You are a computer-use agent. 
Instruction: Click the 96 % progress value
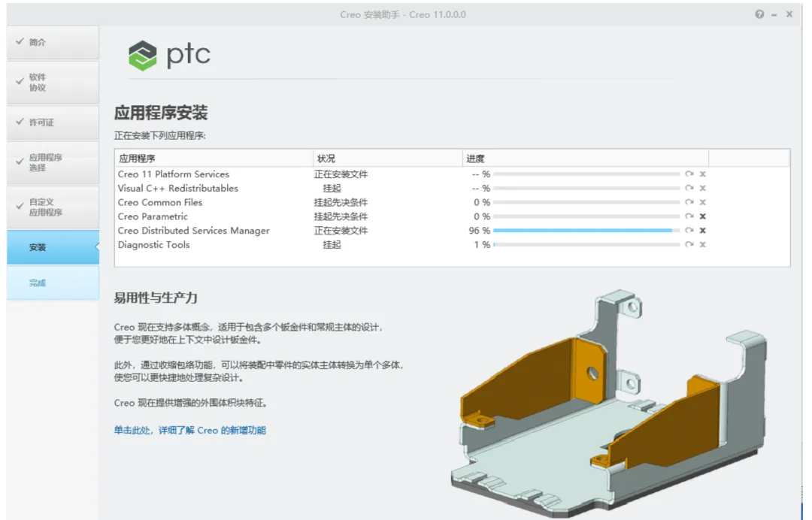coord(480,230)
